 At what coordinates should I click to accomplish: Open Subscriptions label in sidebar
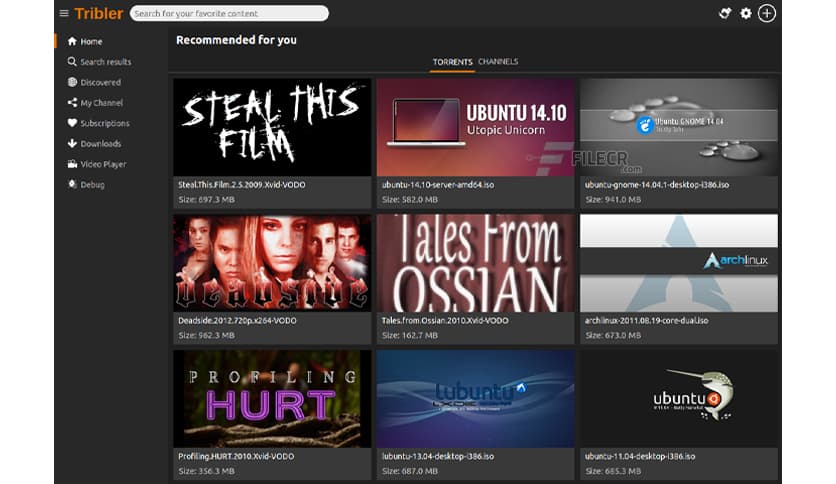[x=104, y=123]
